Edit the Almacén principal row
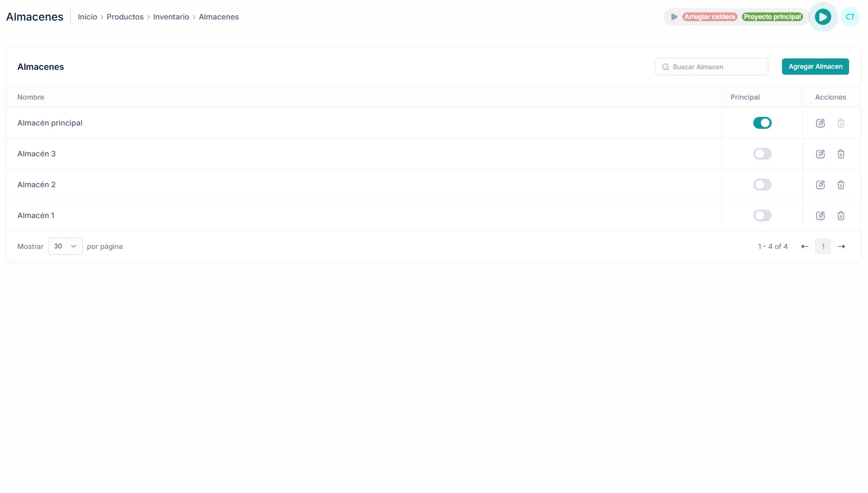The height and width of the screenshot is (493, 868). pyautogui.click(x=820, y=123)
